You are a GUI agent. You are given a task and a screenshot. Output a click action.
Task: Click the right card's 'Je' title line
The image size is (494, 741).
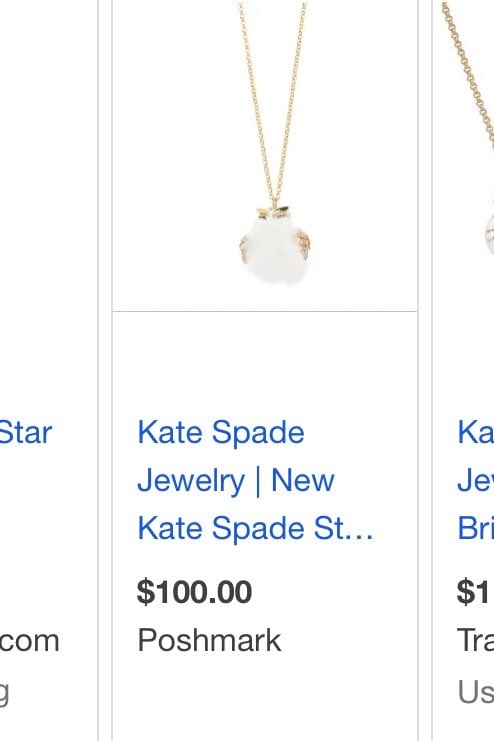pos(476,481)
